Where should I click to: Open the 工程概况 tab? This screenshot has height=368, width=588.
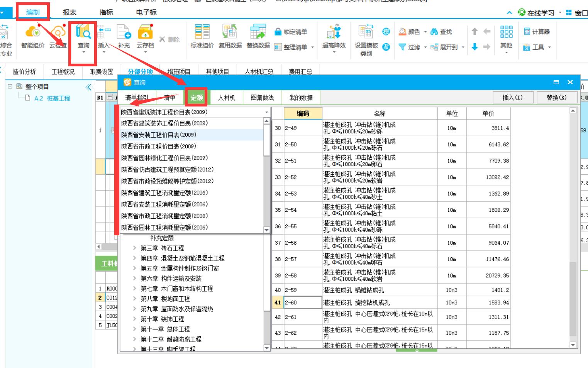tap(63, 71)
